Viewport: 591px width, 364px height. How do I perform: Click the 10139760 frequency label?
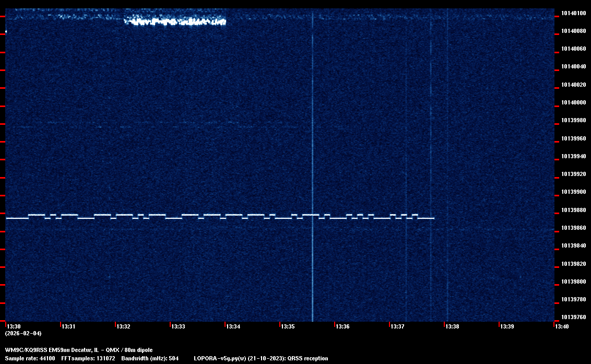point(573,317)
